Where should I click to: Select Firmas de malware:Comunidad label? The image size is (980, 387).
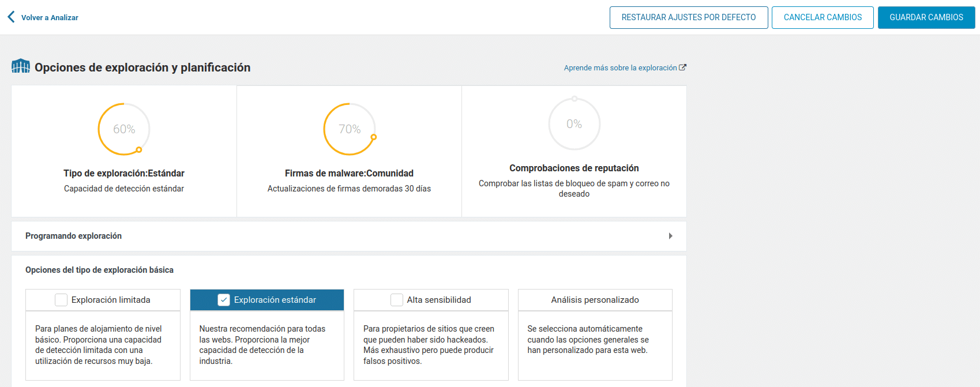point(349,173)
